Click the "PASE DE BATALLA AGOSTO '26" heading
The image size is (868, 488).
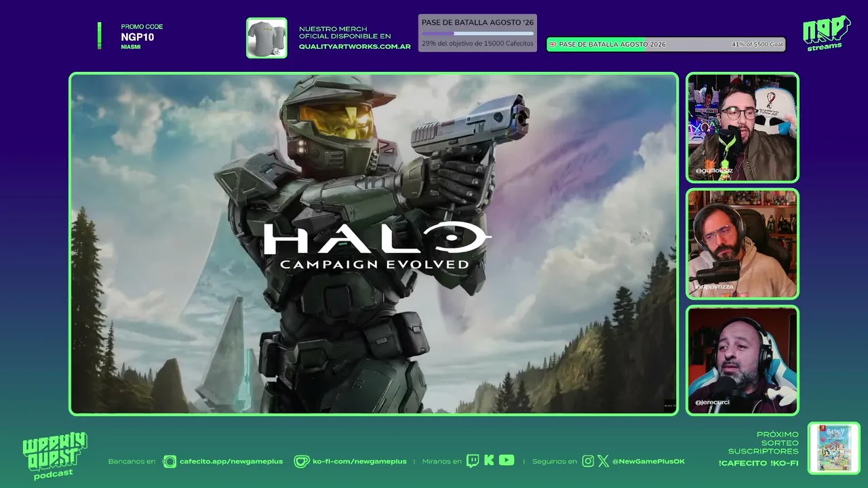click(x=477, y=22)
